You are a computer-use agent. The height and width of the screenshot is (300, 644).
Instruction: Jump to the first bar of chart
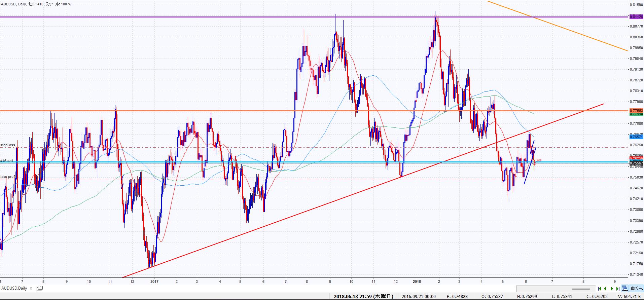pos(600,289)
